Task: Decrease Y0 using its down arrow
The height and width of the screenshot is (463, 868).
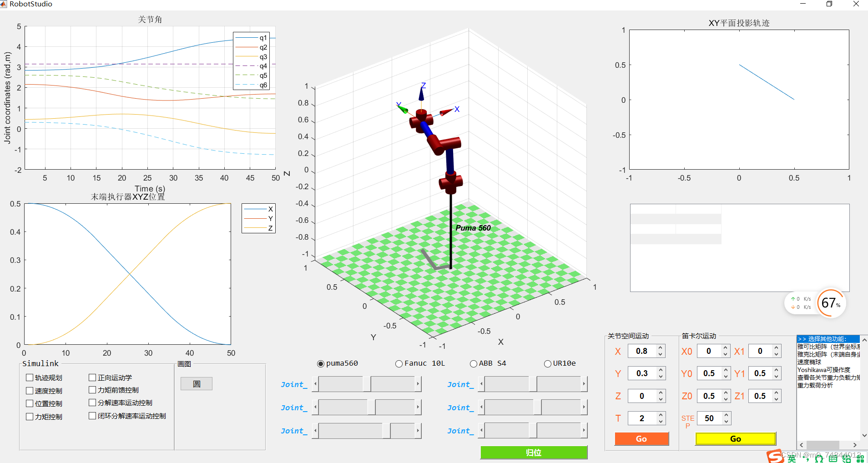Action: pyautogui.click(x=726, y=377)
